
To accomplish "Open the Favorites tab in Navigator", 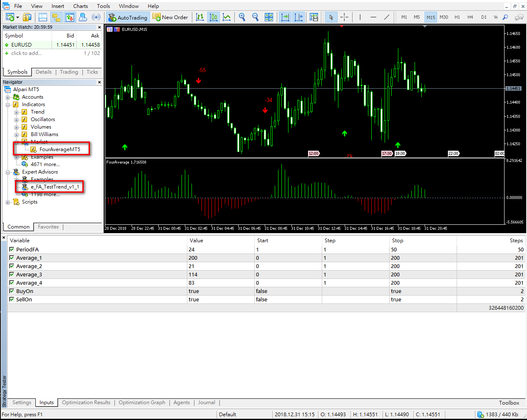I will point(48,227).
